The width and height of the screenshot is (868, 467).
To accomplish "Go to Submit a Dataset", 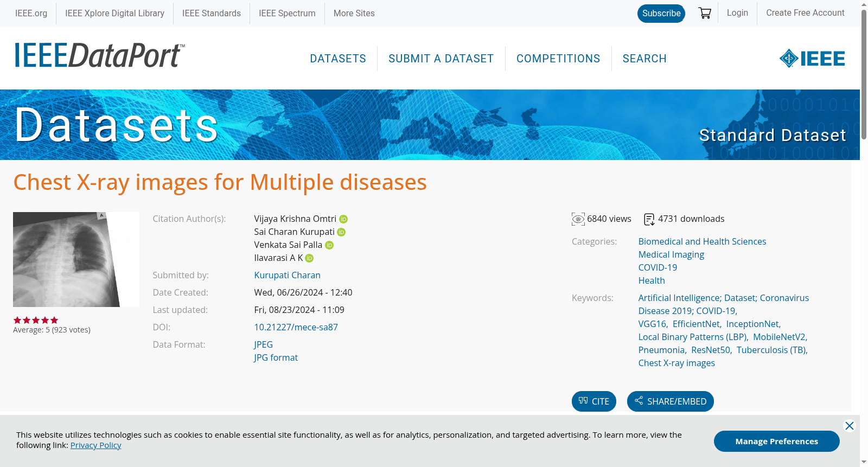I will coord(441,59).
